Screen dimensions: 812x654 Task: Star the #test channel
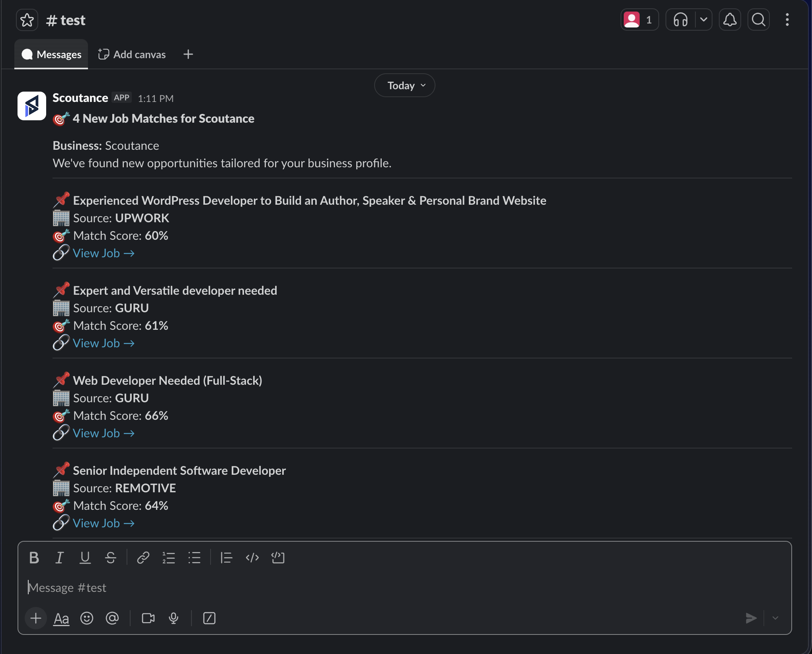pyautogui.click(x=27, y=20)
